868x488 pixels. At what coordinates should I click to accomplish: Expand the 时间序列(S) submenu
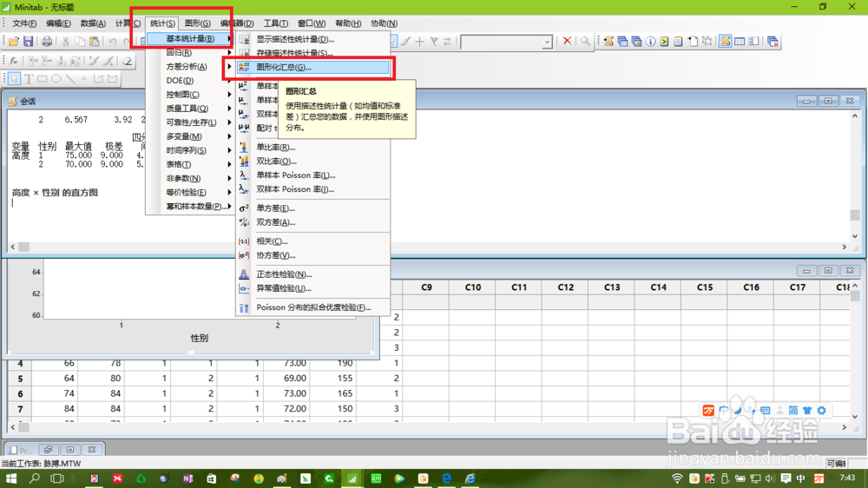click(190, 151)
